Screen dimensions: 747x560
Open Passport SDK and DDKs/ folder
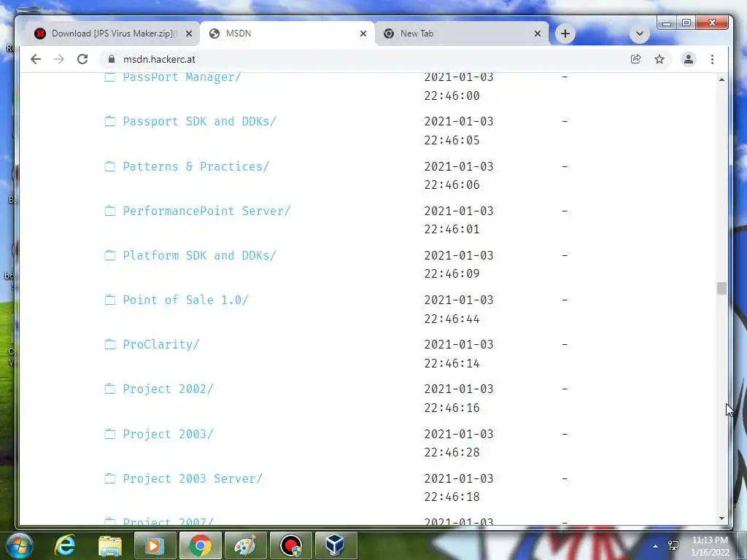[199, 122]
